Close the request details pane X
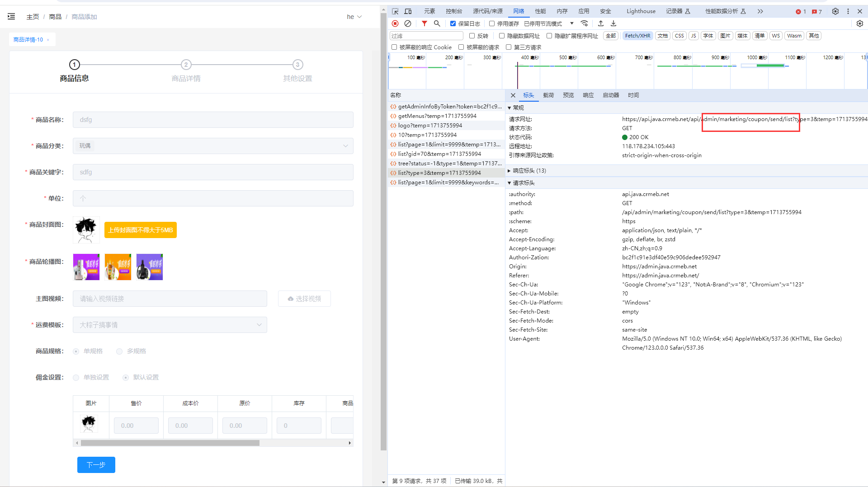The height and width of the screenshot is (487, 868). 513,95
